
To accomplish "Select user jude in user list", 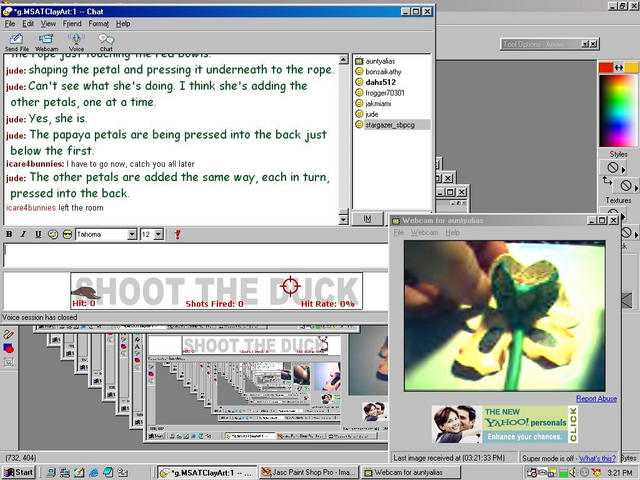I will click(x=371, y=114).
